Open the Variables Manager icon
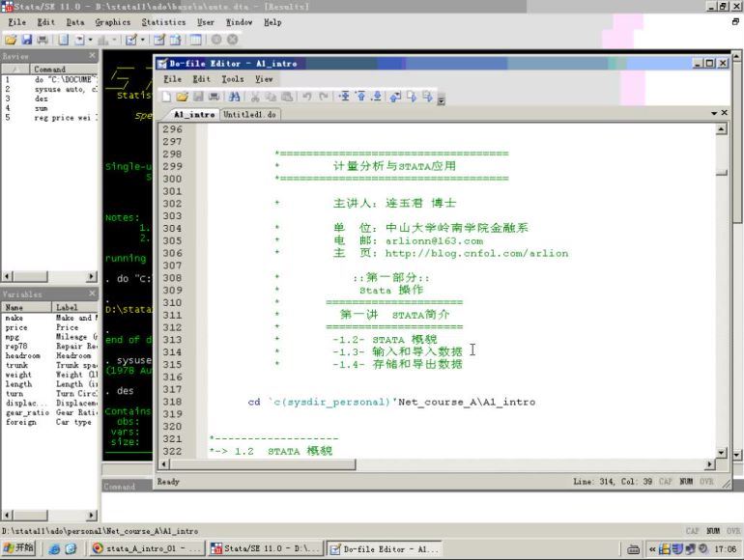 (x=195, y=40)
